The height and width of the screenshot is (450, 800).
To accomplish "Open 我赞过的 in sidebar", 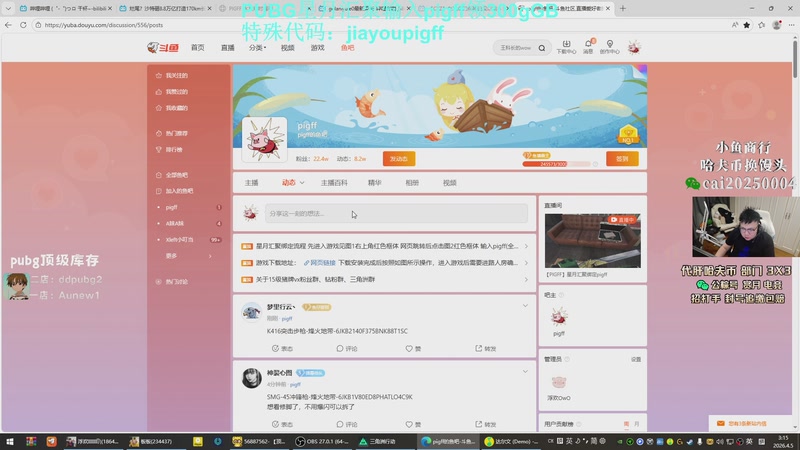I will click(172, 92).
